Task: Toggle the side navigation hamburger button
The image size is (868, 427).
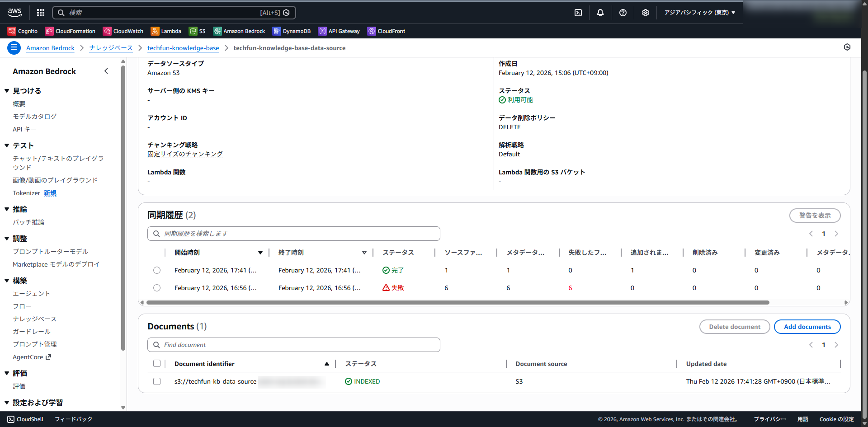Action: (x=14, y=47)
